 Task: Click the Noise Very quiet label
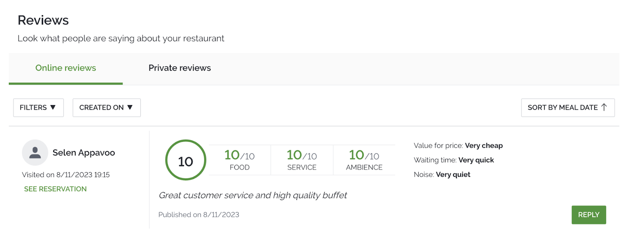point(442,174)
